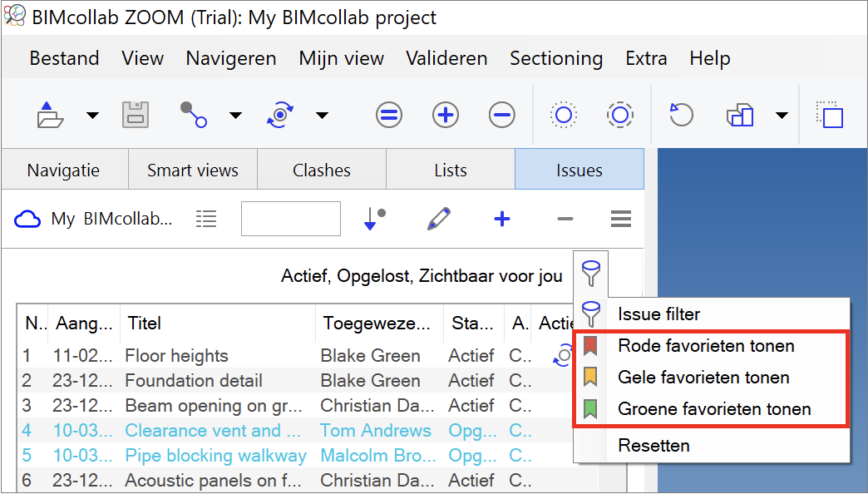Open the Navigeren menu
The height and width of the screenshot is (494, 868).
[x=231, y=58]
